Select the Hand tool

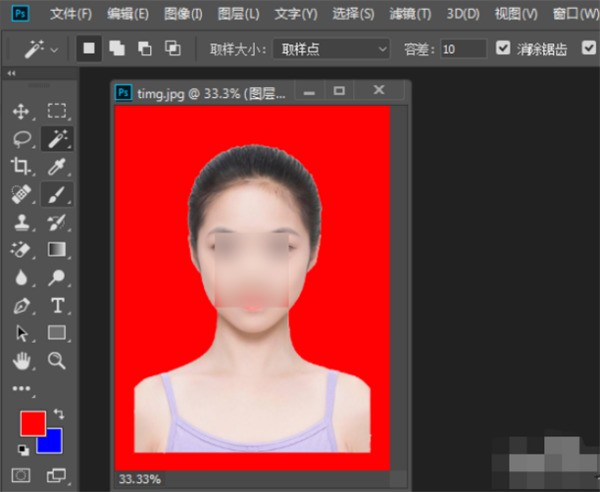(x=20, y=360)
